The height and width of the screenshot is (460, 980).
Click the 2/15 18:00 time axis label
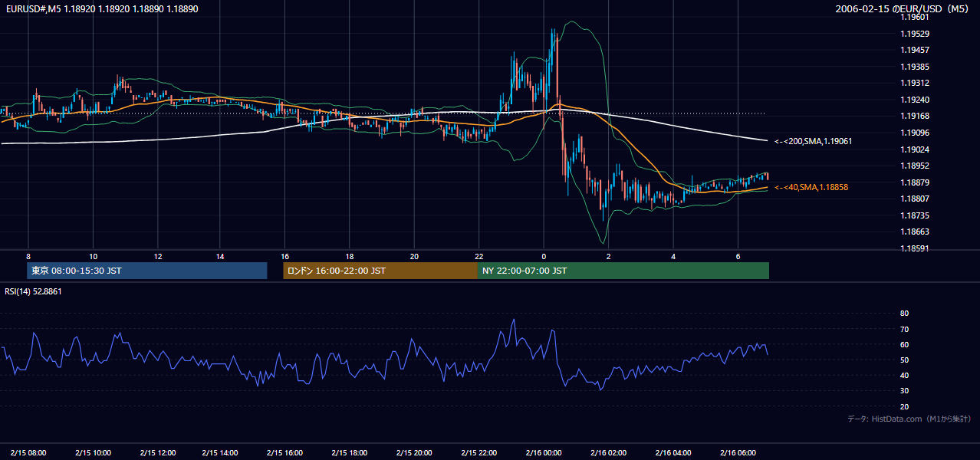click(350, 452)
